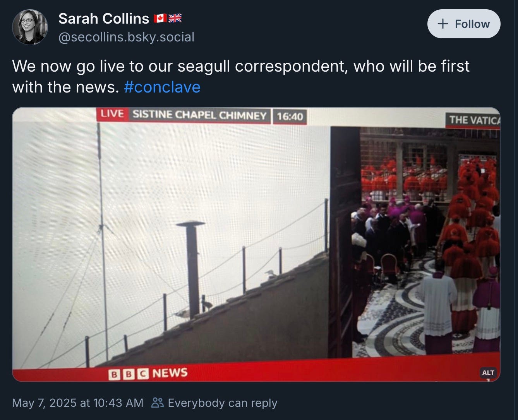Click the plus icon inside Follow
The width and height of the screenshot is (518, 420).
443,24
